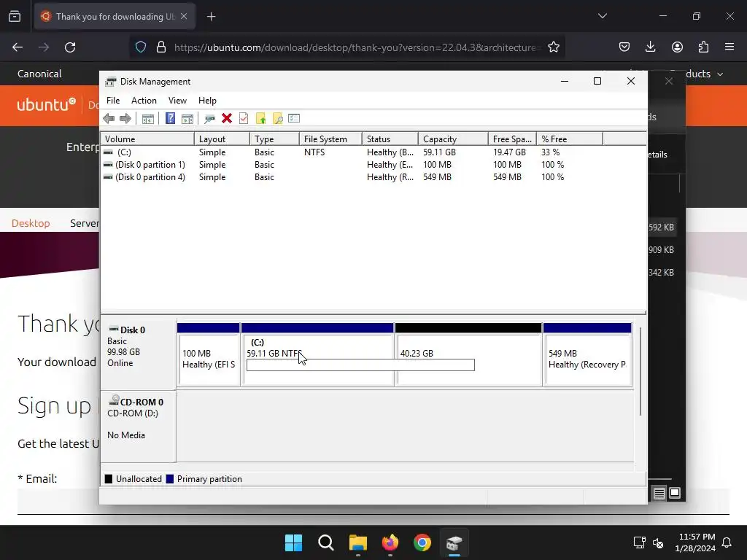Click the Firefox back navigation arrow
747x560 pixels.
tap(18, 47)
